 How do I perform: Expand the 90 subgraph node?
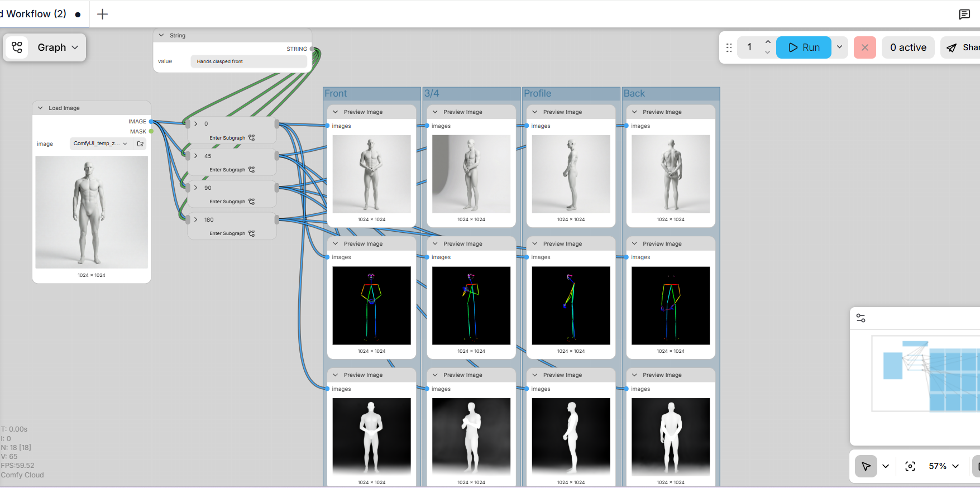click(x=196, y=188)
